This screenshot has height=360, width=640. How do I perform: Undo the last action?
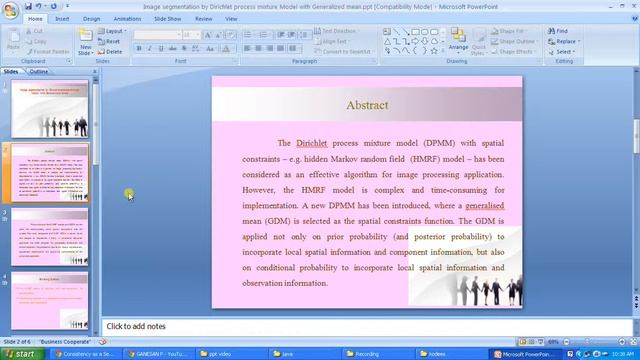[x=39, y=7]
